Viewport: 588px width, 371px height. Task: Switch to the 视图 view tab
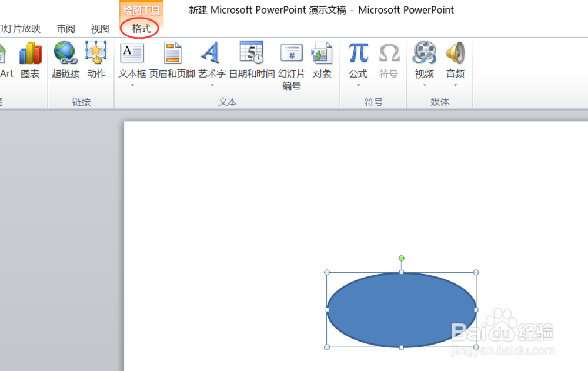100,29
